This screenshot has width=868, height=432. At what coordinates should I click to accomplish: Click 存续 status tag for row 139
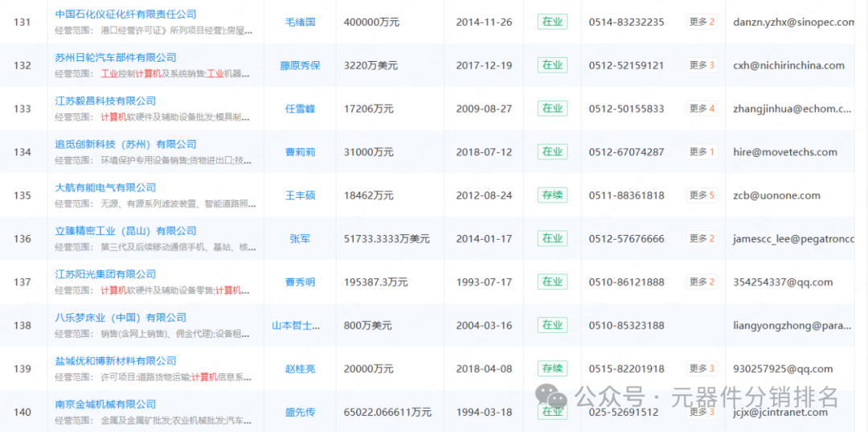click(x=552, y=368)
